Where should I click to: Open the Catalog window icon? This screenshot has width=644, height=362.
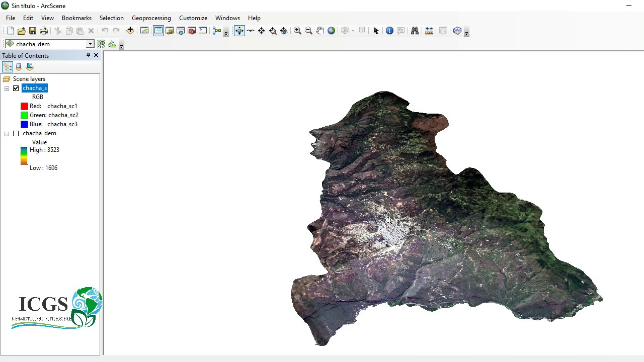[170, 31]
